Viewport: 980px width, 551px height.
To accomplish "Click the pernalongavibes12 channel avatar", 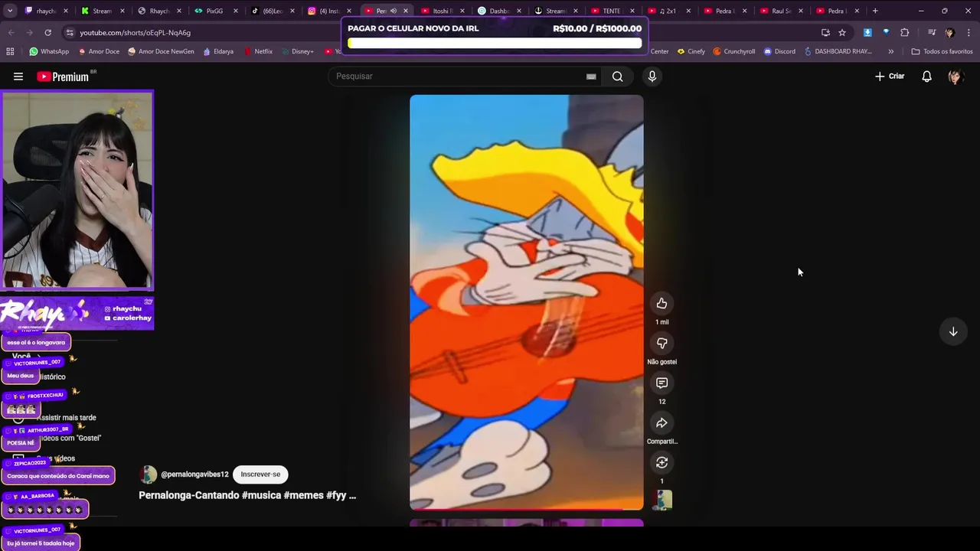I will [x=148, y=474].
